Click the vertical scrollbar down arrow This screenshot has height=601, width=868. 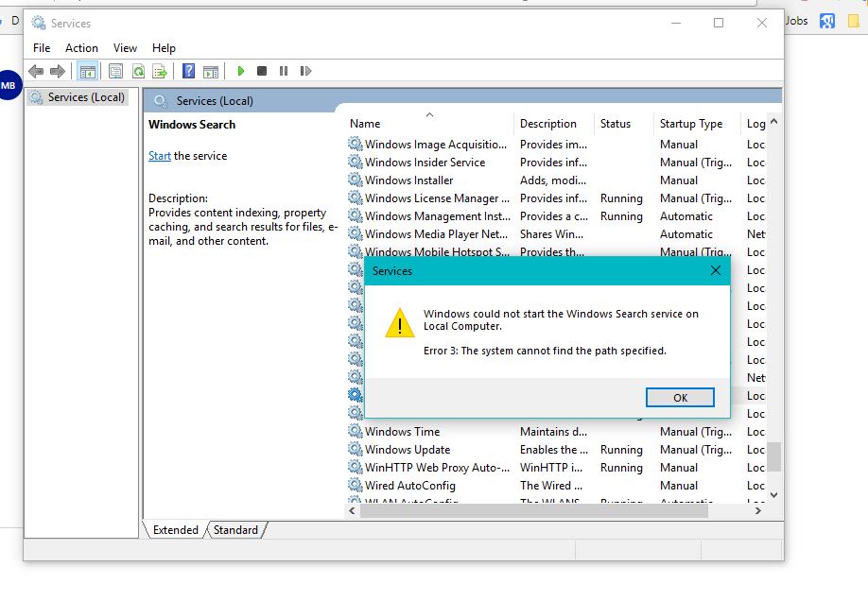click(x=773, y=495)
